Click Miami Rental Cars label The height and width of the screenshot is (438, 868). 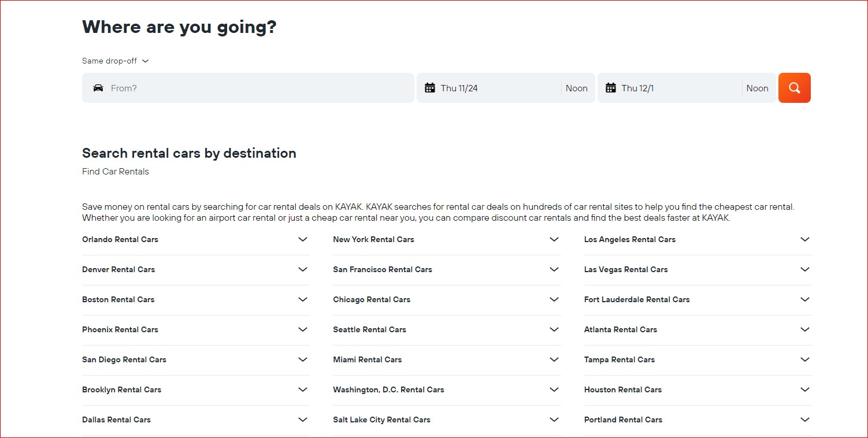tap(367, 359)
